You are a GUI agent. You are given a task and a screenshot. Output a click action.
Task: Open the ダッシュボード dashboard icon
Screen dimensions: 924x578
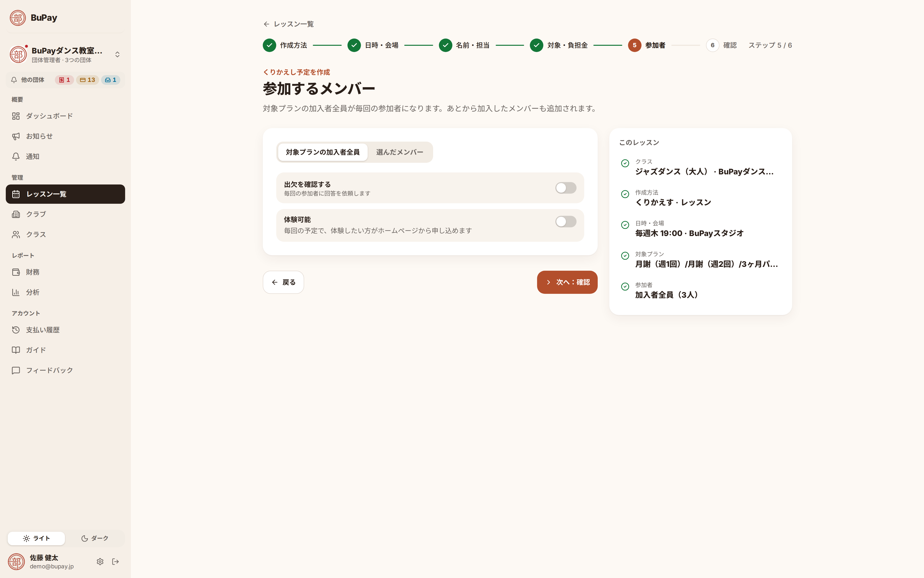pyautogui.click(x=16, y=116)
